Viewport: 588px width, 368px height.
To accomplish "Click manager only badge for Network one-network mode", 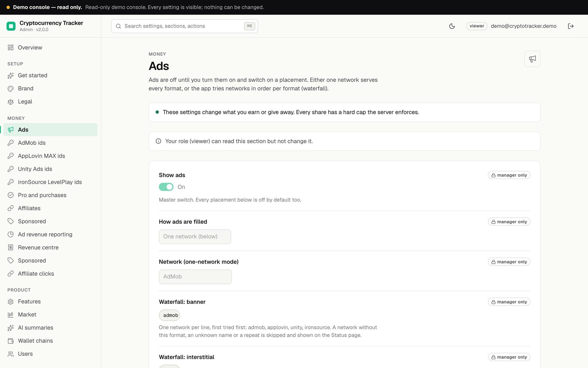I will tap(509, 262).
